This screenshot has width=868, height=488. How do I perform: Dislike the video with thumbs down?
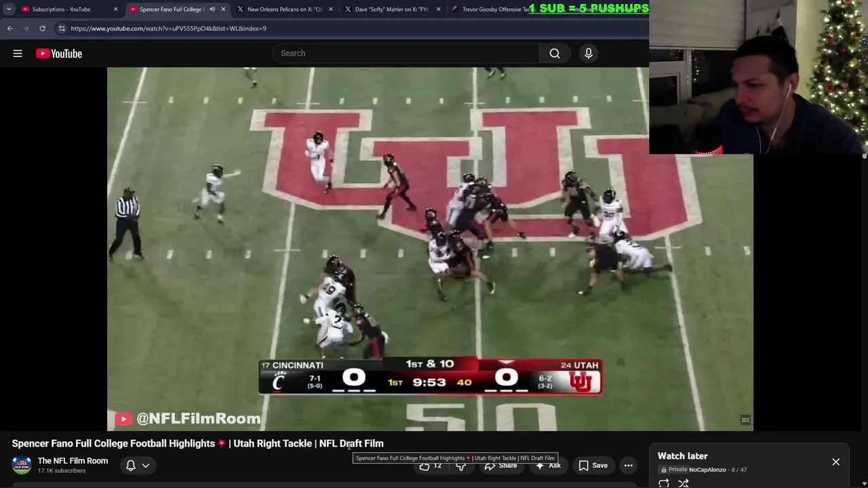point(461,466)
